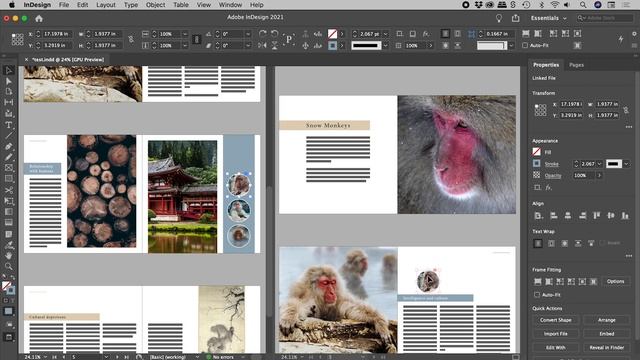Open the lightbulb Learn icon
Image resolution: width=640 pixels, height=360 pixels.
point(498,18)
